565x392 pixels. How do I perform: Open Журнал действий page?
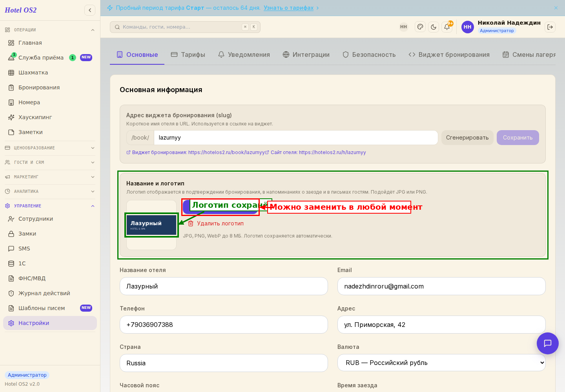point(50,293)
